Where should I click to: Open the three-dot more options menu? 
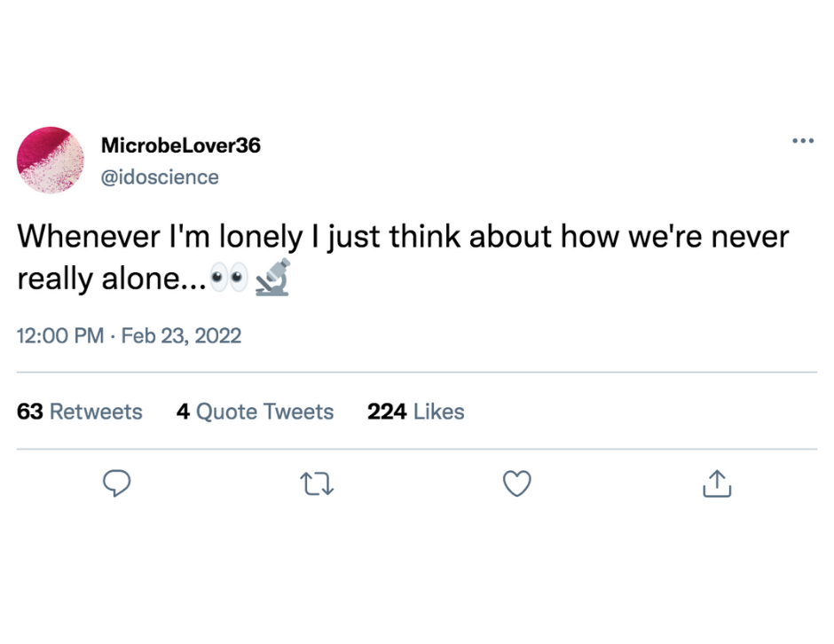click(x=803, y=140)
